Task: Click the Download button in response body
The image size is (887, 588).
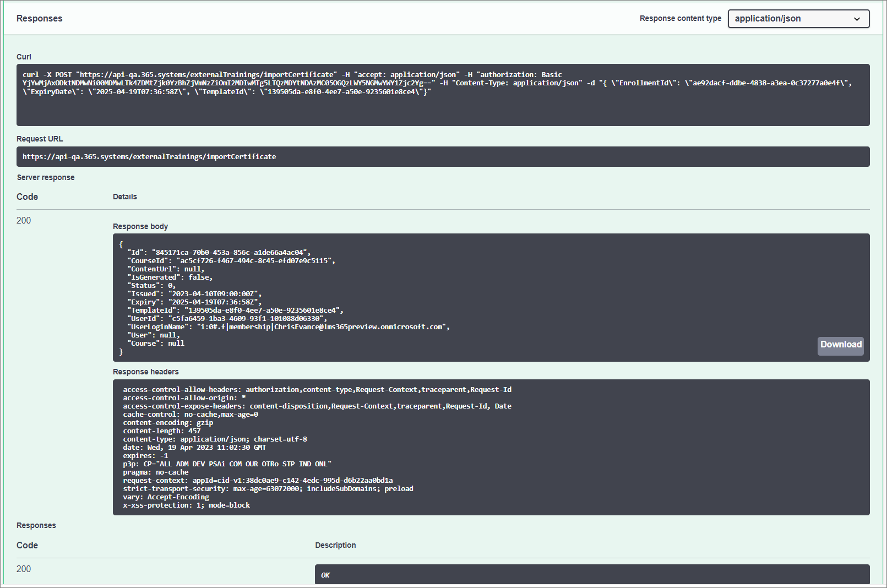Action: pyautogui.click(x=840, y=345)
